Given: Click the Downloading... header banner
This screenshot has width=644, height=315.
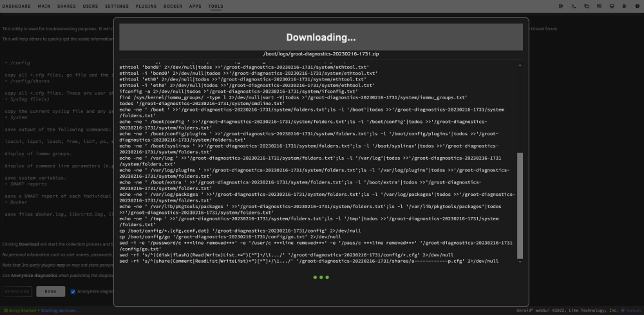Looking at the screenshot, I should [321, 37].
